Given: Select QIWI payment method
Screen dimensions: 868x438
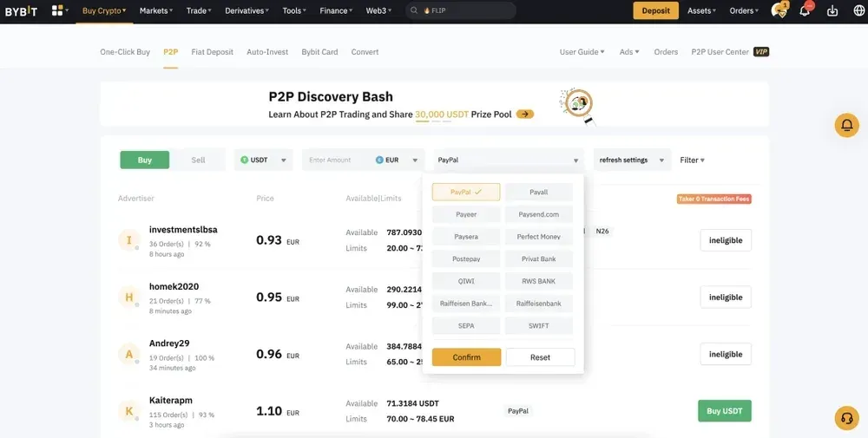Looking at the screenshot, I should 466,281.
